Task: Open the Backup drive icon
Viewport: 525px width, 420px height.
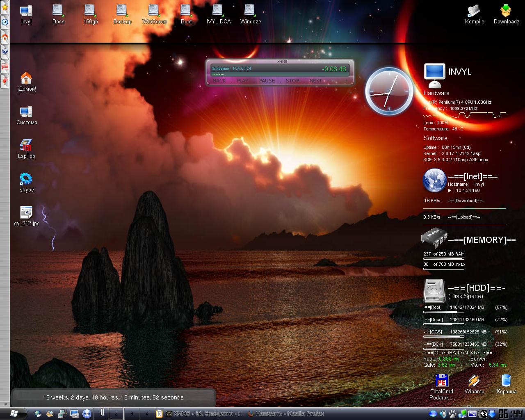Action: (x=122, y=14)
